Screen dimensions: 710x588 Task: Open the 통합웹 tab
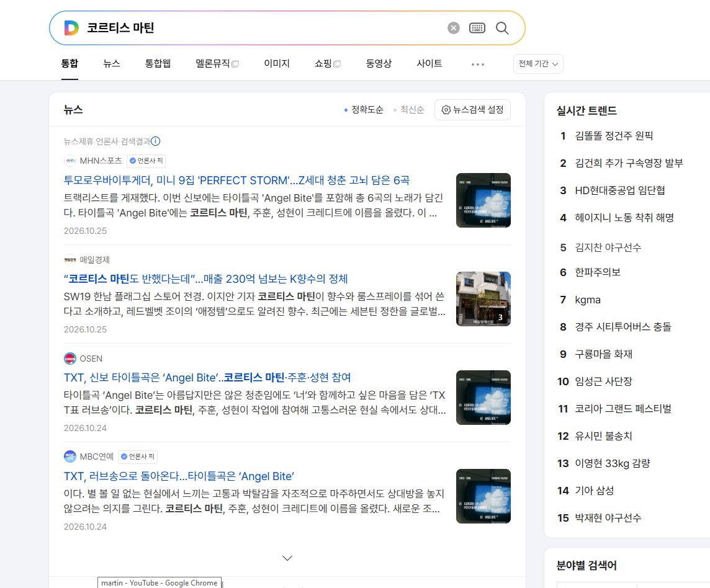158,63
